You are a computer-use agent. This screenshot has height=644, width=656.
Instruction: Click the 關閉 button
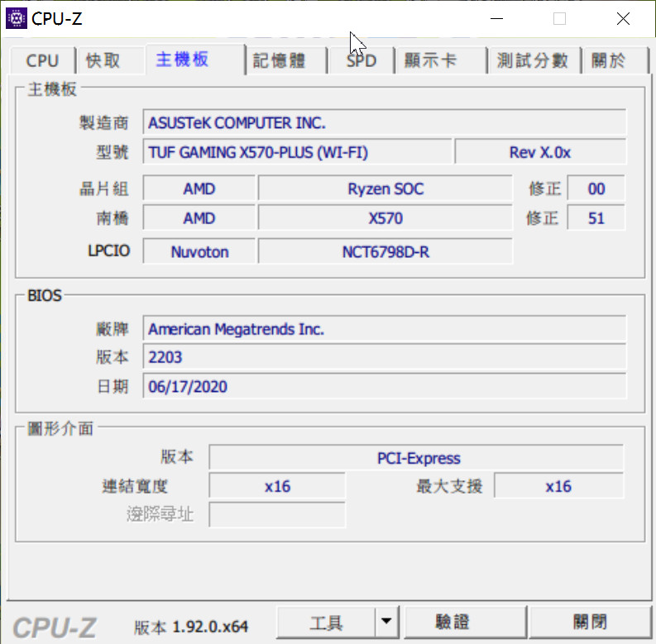click(x=590, y=623)
